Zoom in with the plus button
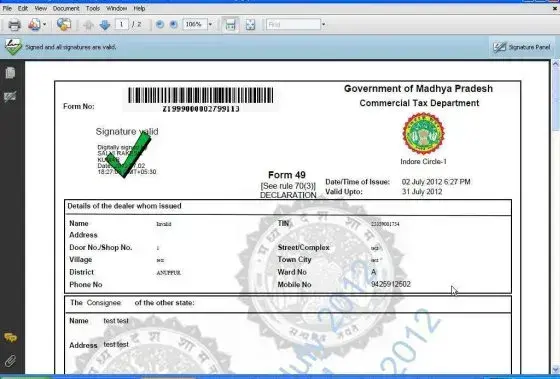The width and height of the screenshot is (560, 379). click(x=174, y=24)
